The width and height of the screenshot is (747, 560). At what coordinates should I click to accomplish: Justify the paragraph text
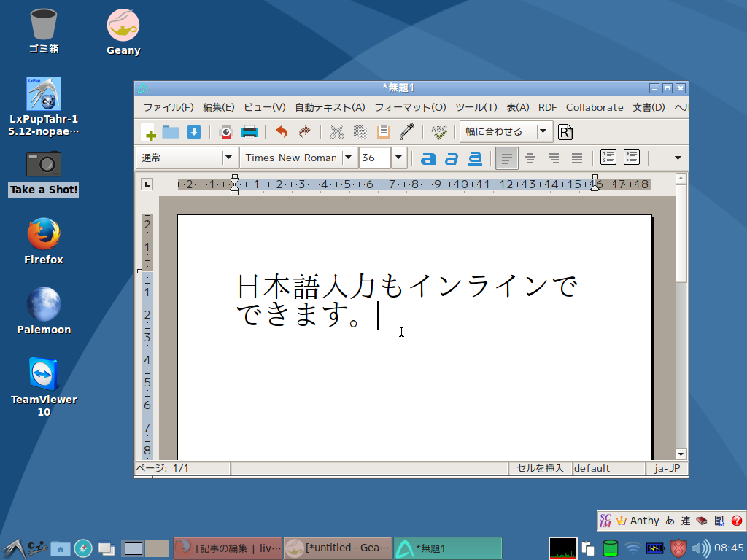pyautogui.click(x=577, y=158)
